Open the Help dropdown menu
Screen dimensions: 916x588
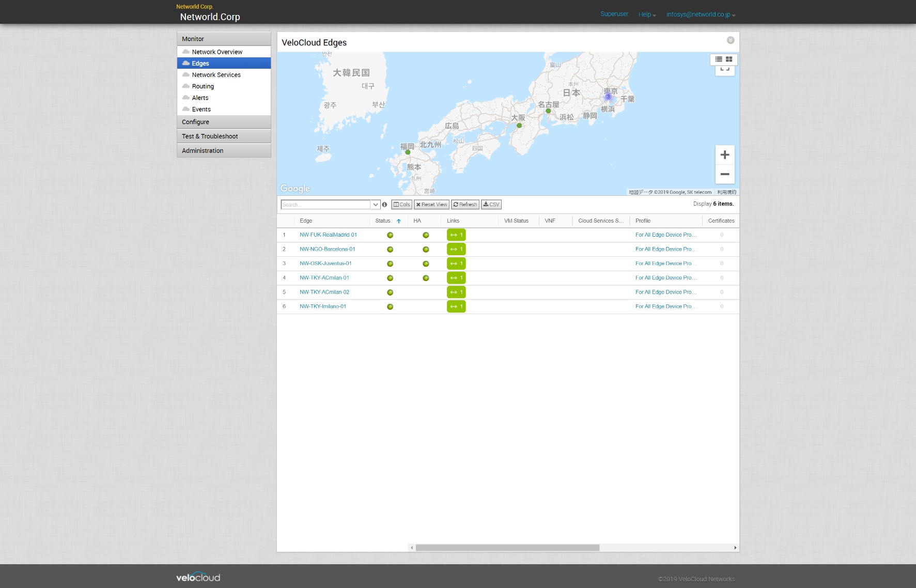point(647,14)
